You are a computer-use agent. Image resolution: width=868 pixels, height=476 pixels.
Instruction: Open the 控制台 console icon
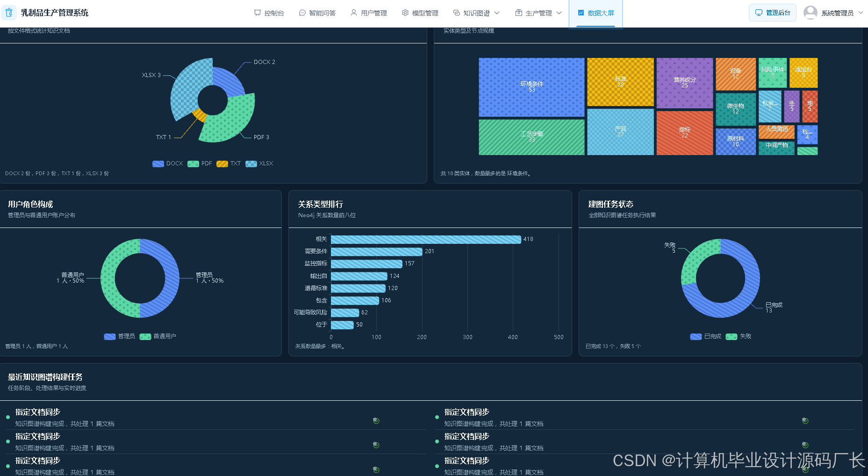(x=258, y=13)
